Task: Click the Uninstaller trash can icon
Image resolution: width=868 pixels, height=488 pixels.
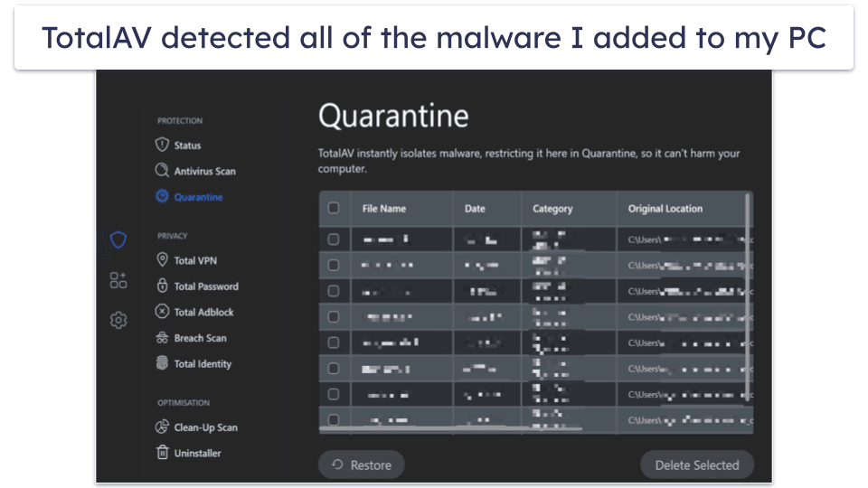Action: click(162, 452)
